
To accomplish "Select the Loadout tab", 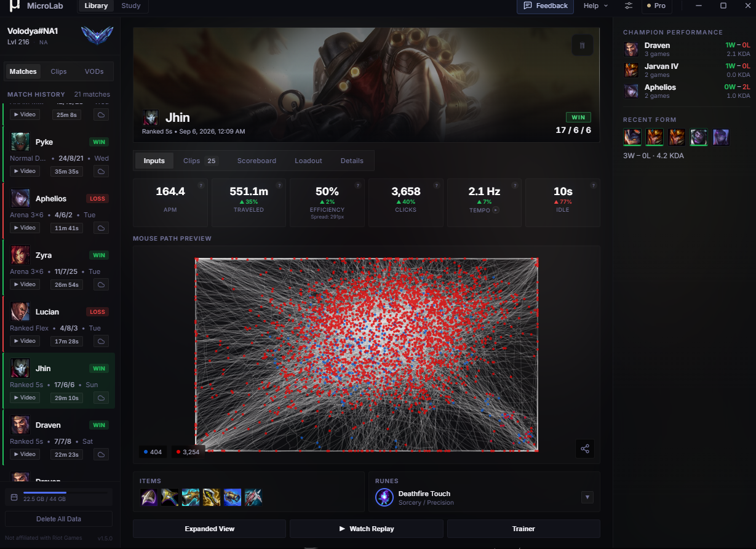I will pyautogui.click(x=308, y=161).
